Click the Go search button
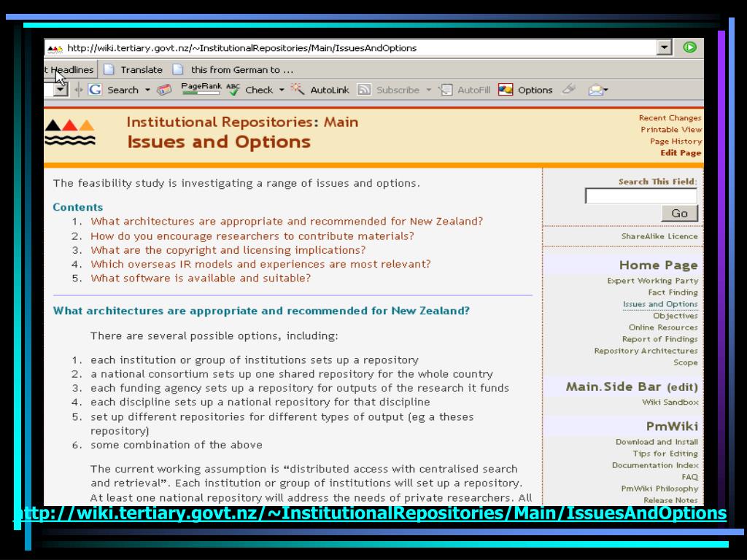 point(679,214)
